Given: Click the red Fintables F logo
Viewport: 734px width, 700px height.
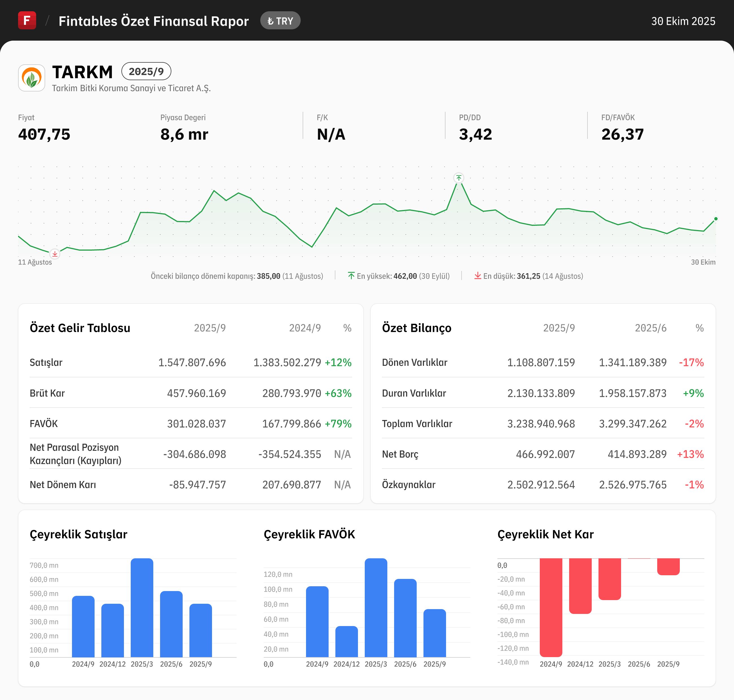Looking at the screenshot, I should tap(27, 20).
